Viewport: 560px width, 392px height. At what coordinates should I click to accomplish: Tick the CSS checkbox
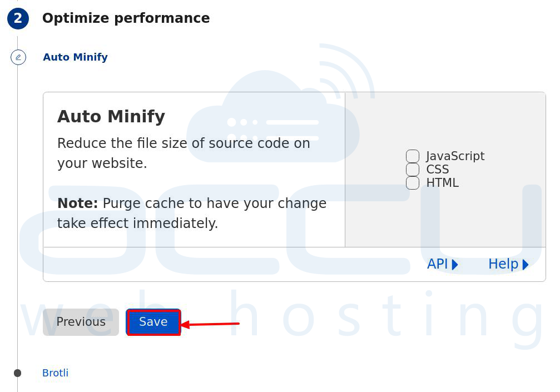[413, 169]
